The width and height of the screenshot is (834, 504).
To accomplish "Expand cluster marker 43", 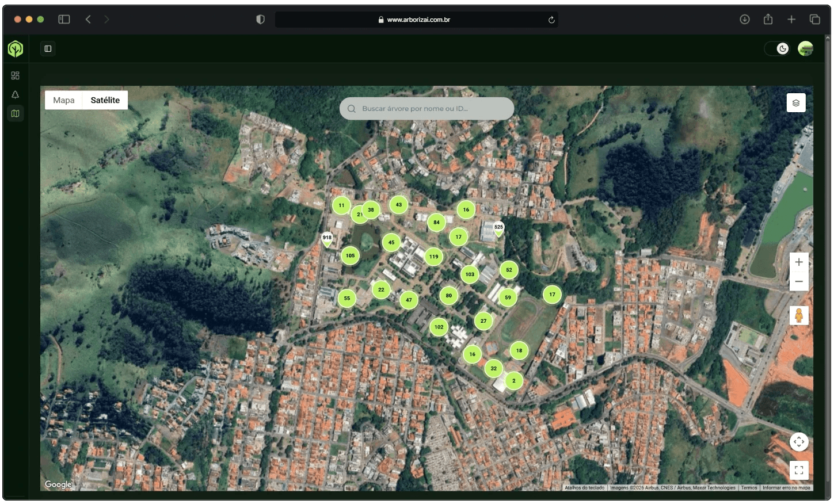I will pyautogui.click(x=399, y=205).
